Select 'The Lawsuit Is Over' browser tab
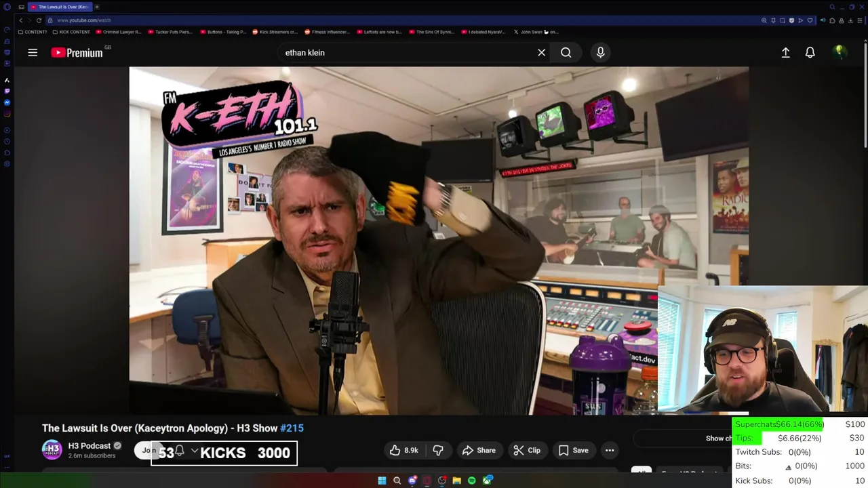 tap(60, 7)
